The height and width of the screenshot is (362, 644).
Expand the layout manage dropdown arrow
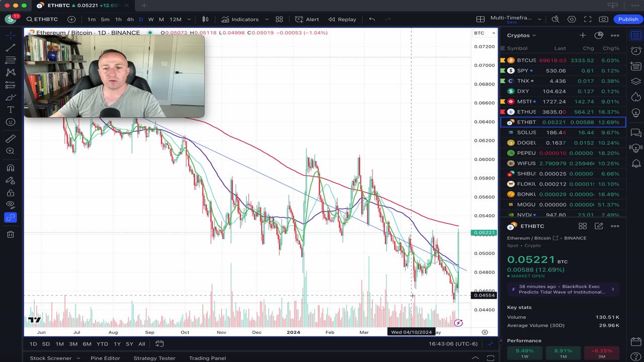(x=539, y=19)
